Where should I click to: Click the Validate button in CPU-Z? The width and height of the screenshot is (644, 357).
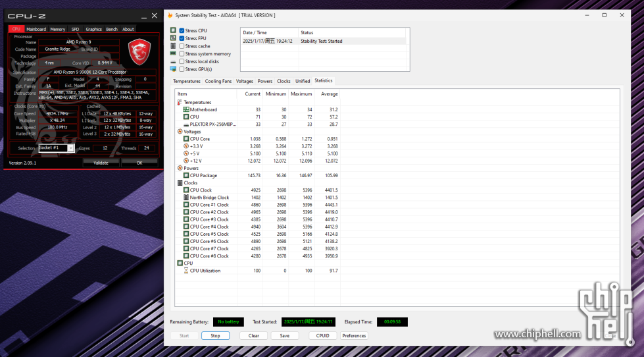click(101, 163)
